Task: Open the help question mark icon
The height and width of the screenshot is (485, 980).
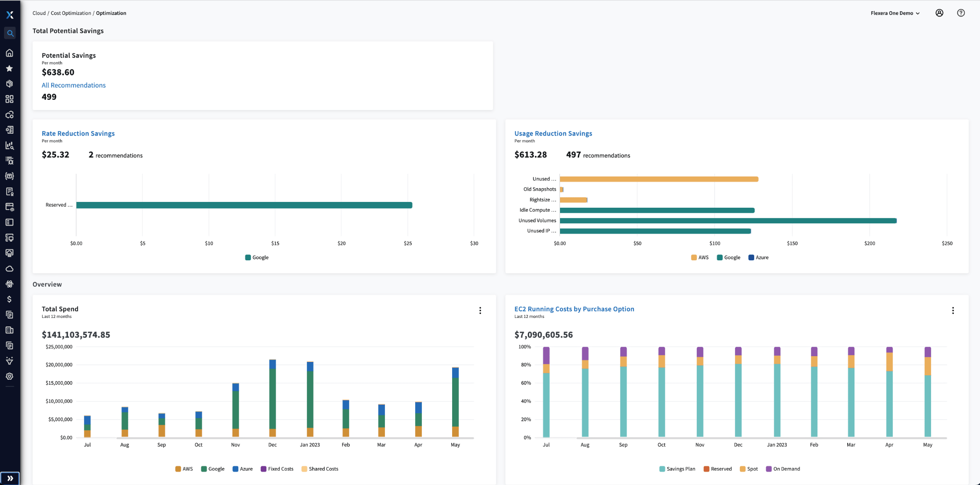Action: (x=961, y=13)
